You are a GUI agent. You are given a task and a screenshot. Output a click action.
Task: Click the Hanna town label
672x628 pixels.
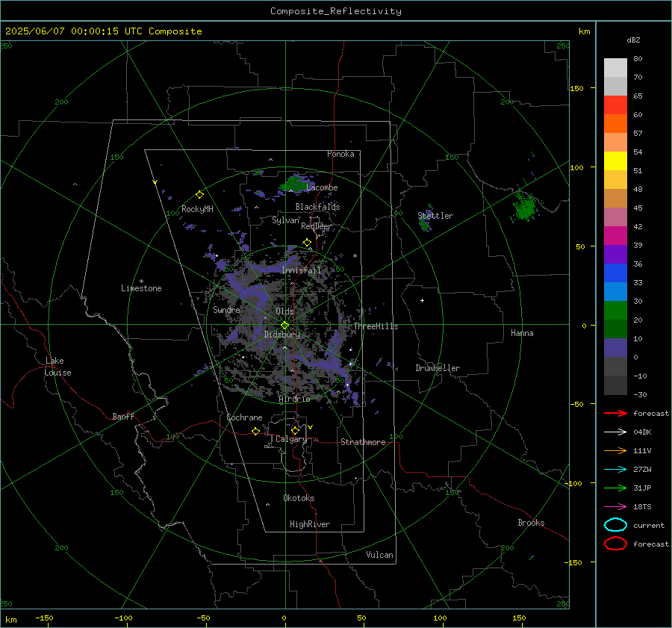[x=522, y=333]
